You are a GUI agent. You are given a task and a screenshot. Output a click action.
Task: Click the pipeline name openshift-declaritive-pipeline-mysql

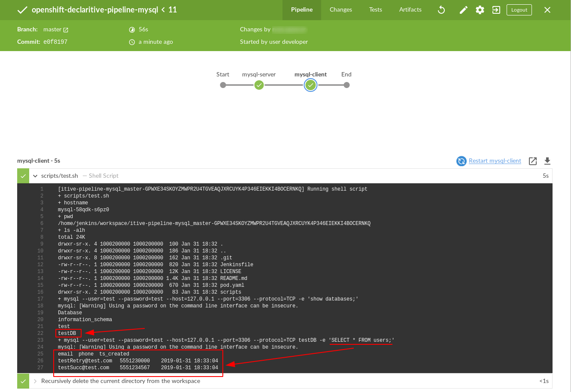(x=95, y=10)
